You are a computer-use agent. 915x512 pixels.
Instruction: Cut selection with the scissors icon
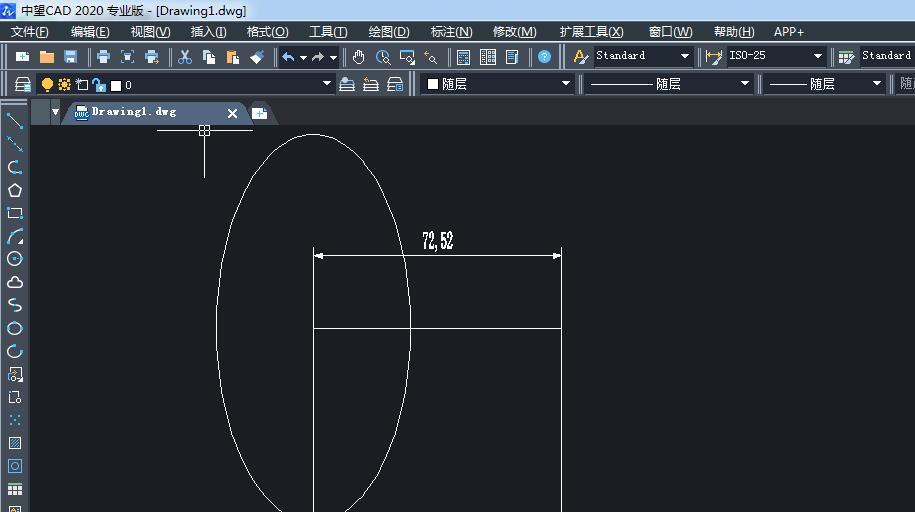coord(184,57)
